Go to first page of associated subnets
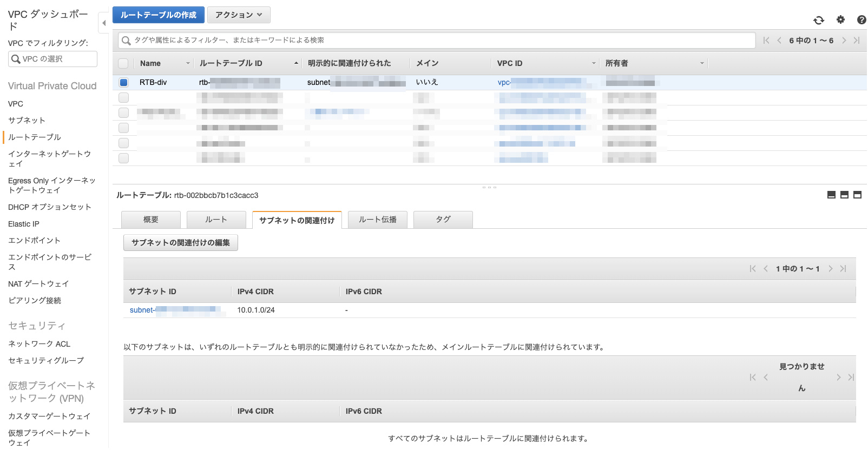Image resolution: width=868 pixels, height=450 pixels. 753,268
